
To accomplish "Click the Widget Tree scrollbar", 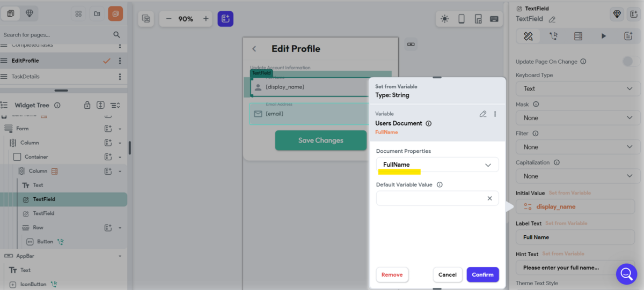I will coord(130,147).
